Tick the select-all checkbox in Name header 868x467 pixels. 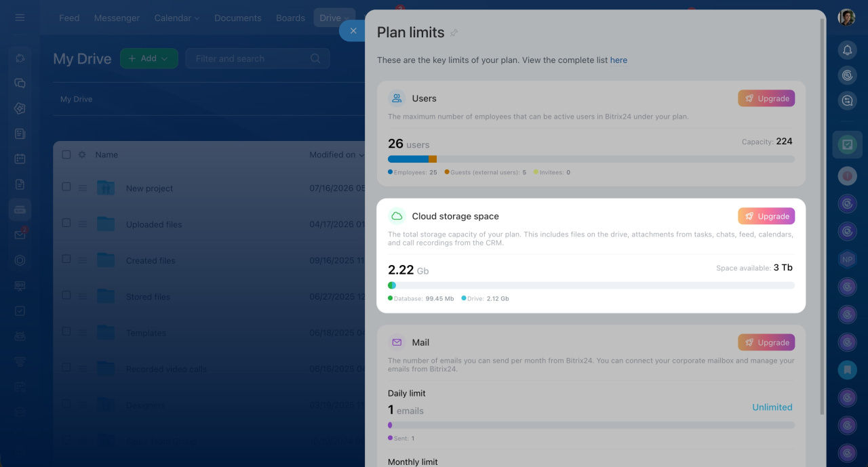[66, 155]
